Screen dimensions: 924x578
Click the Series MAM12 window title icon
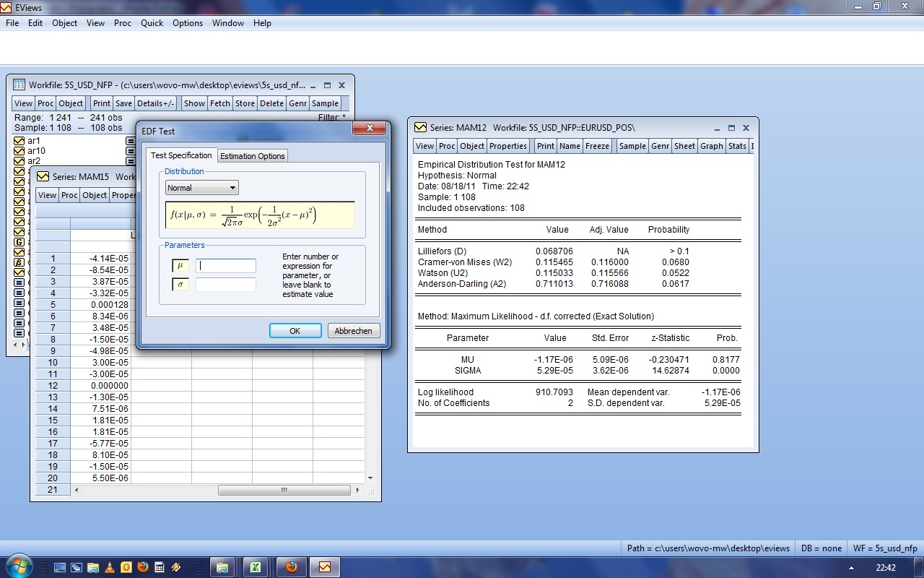coord(420,127)
